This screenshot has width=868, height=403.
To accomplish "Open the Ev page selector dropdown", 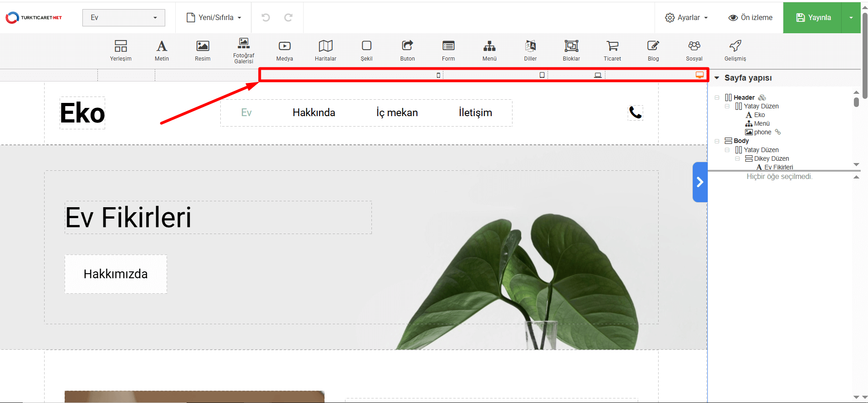I will [x=124, y=18].
